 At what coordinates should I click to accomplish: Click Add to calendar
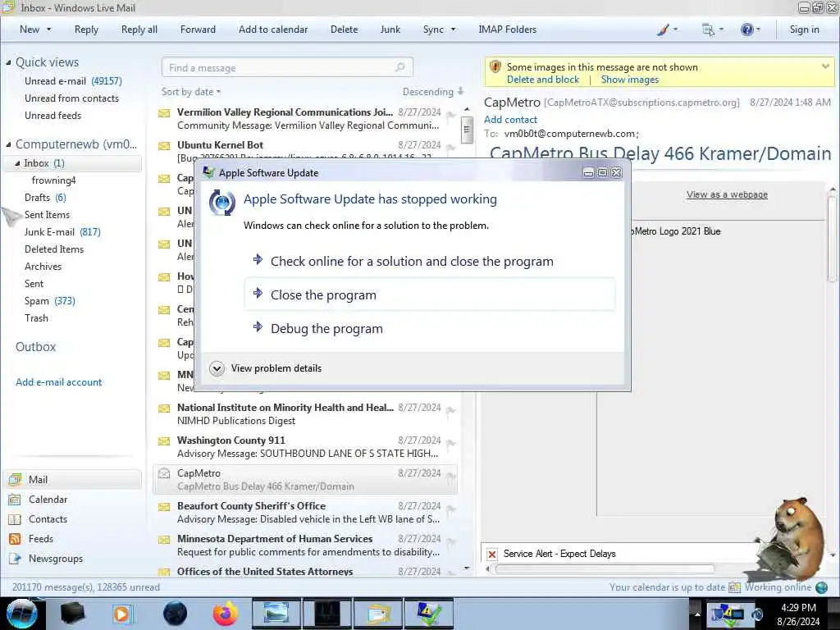[273, 30]
